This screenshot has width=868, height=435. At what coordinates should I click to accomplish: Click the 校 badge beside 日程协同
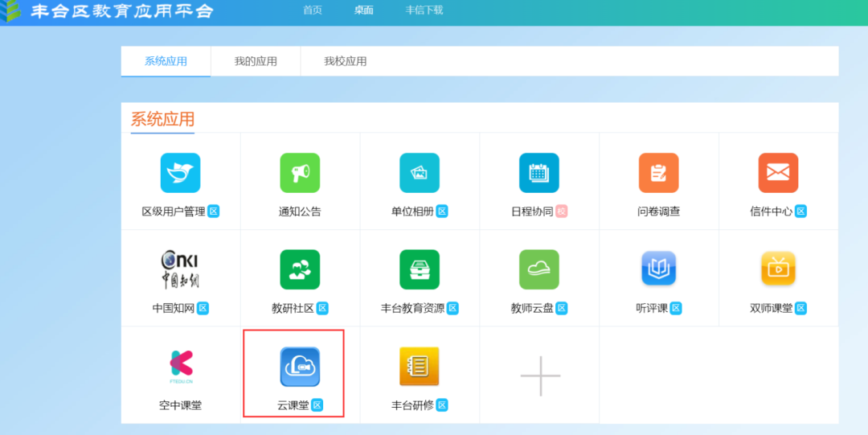[562, 211]
